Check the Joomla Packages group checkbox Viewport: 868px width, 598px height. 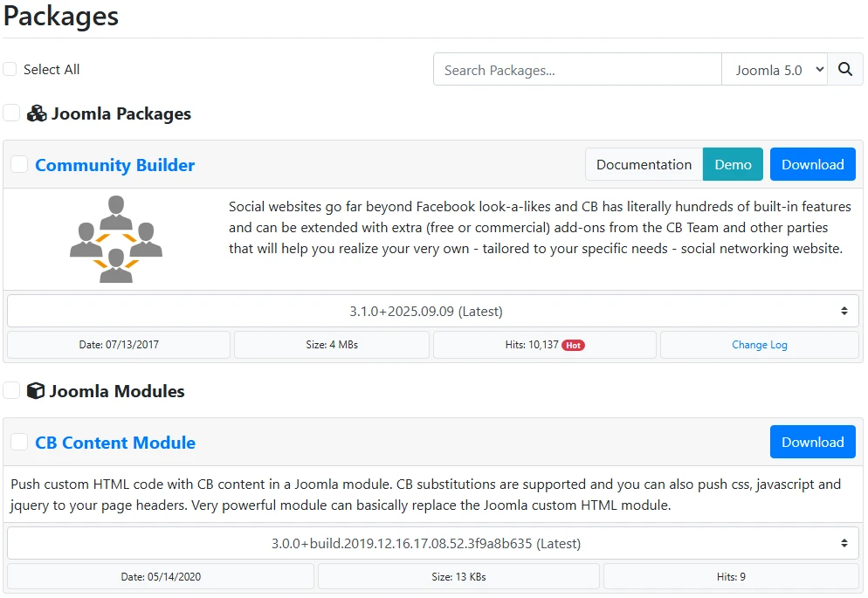[x=11, y=113]
